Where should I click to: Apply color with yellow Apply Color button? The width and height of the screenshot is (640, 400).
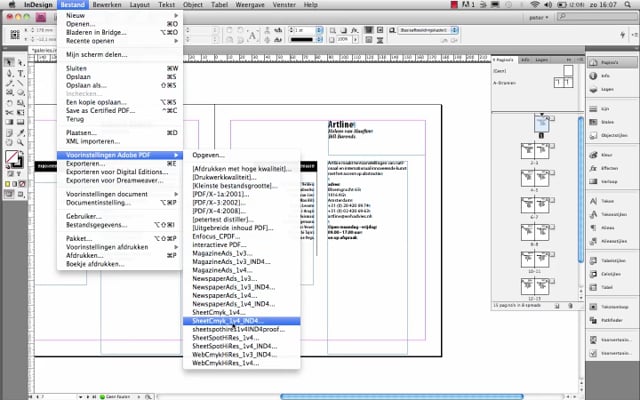click(7, 184)
